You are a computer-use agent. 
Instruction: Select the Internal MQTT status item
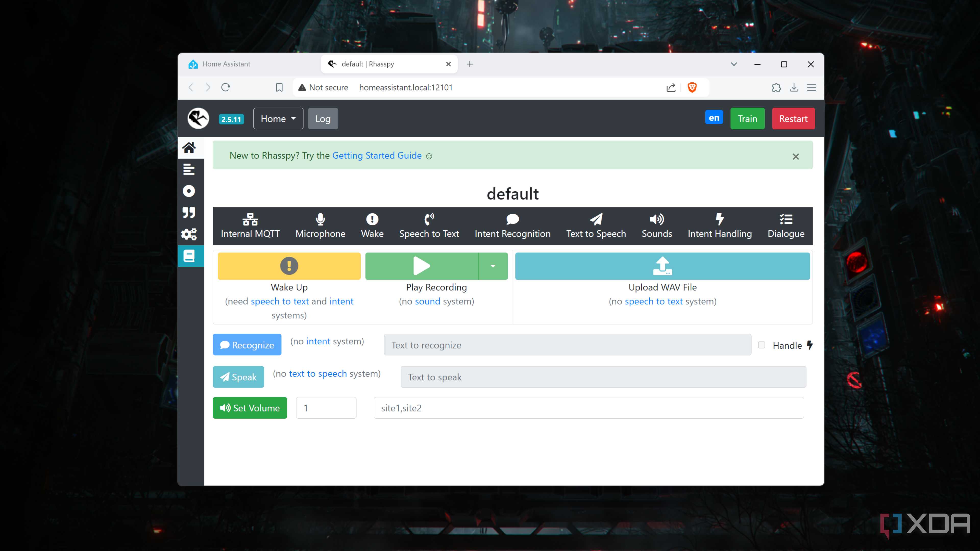(250, 226)
